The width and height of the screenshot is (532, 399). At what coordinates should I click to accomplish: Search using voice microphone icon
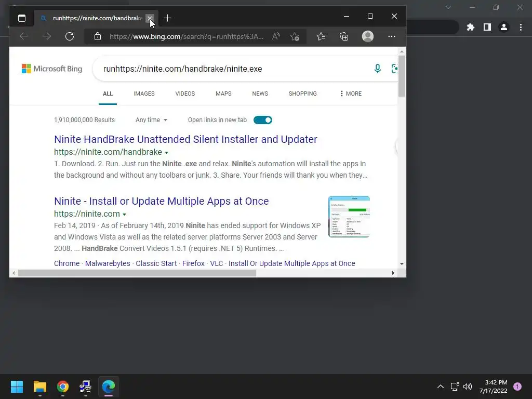377,69
